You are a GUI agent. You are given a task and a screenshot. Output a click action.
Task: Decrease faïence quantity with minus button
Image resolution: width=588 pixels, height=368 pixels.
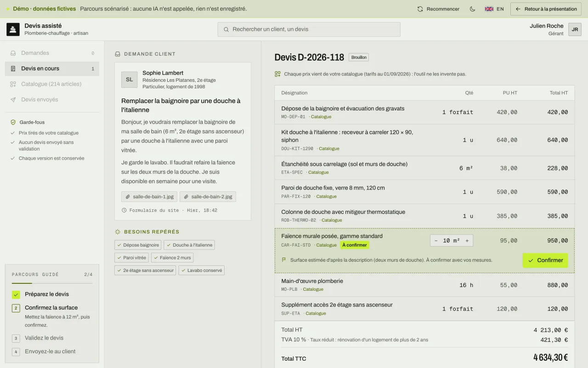point(436,241)
